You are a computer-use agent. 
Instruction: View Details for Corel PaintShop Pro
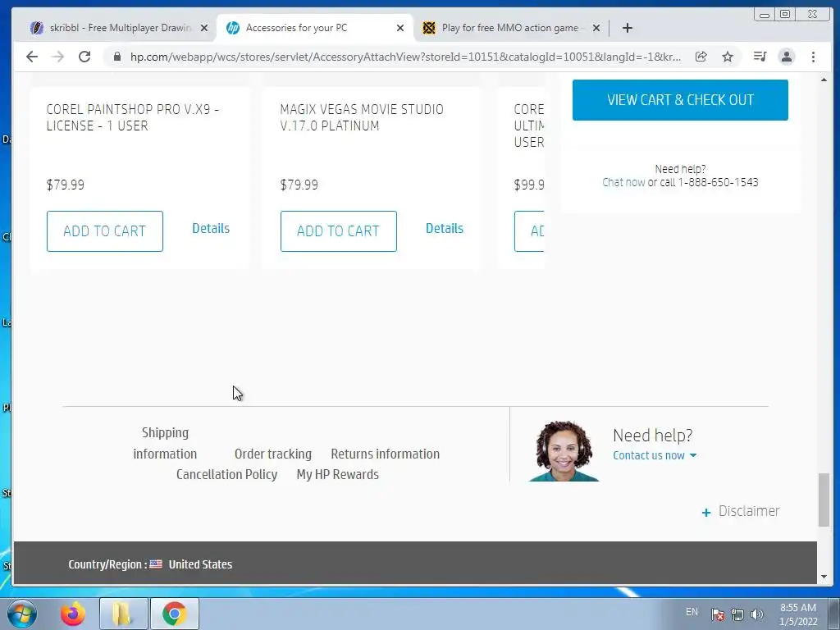tap(211, 228)
